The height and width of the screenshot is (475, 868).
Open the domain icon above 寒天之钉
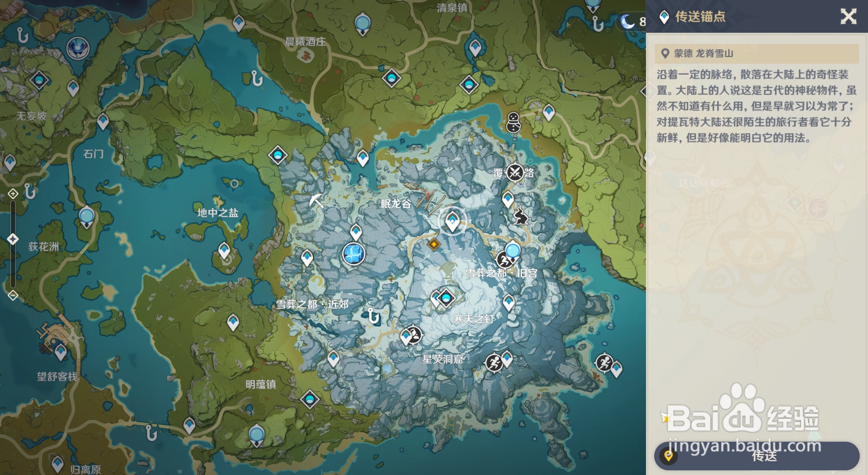446,298
